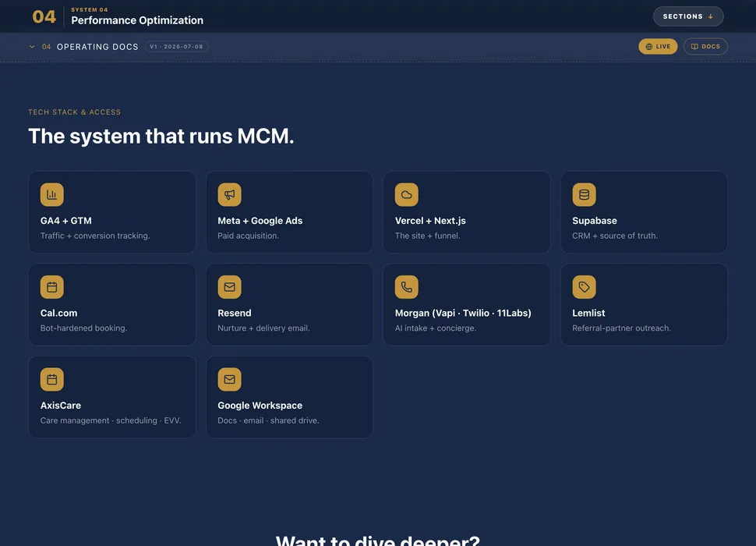This screenshot has height=546, width=756.
Task: Click the large 04 system number
Action: [x=44, y=17]
